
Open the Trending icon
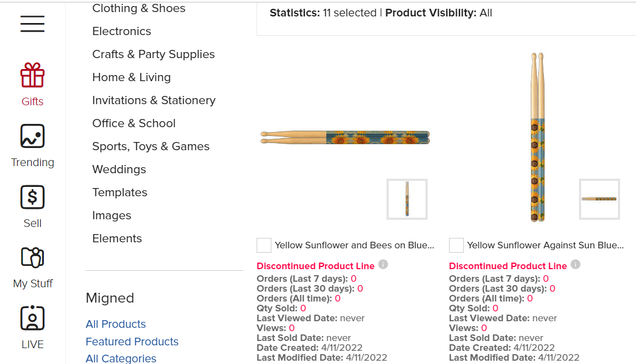click(32, 136)
